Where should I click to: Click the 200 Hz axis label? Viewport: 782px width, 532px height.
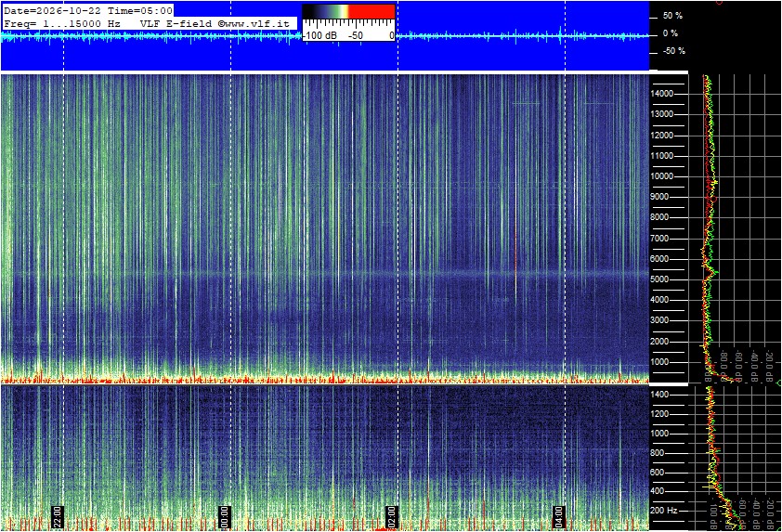664,511
